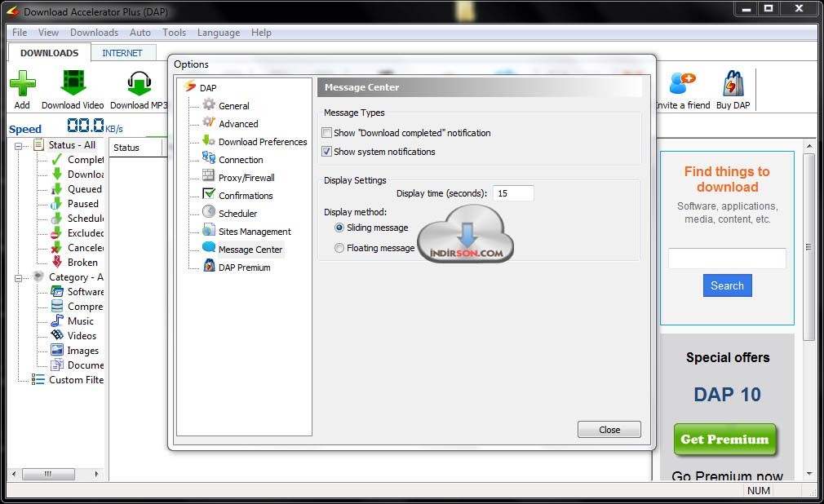824x504 pixels.
Task: Open the Auto menu
Action: [140, 33]
